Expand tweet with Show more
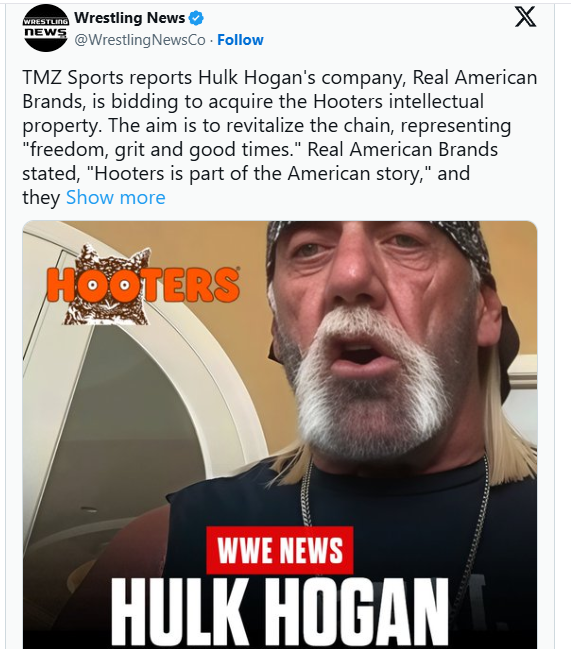The width and height of the screenshot is (571, 649). click(116, 197)
